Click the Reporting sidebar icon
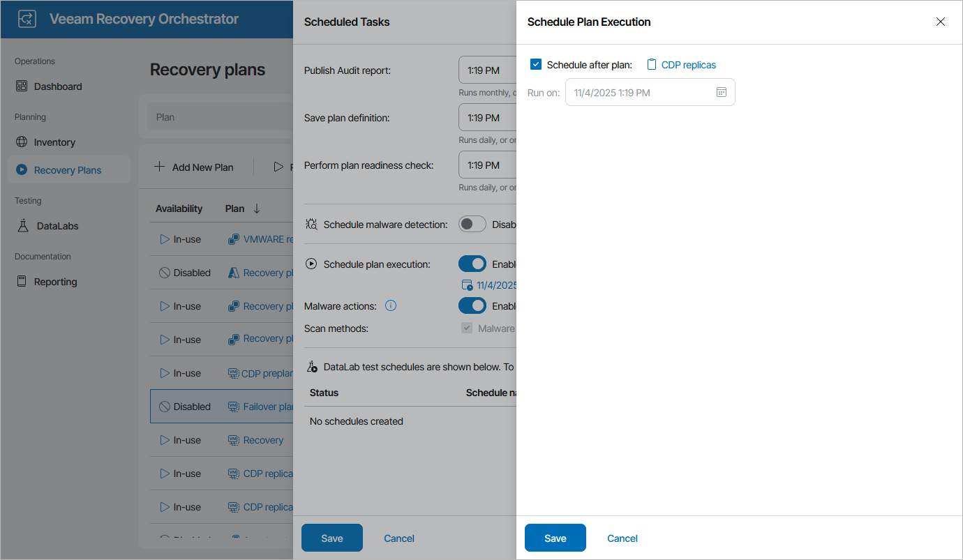This screenshot has width=963, height=560. click(x=21, y=282)
